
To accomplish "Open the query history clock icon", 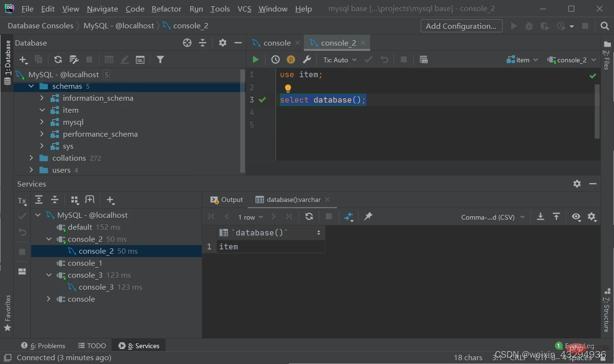I will click(276, 59).
